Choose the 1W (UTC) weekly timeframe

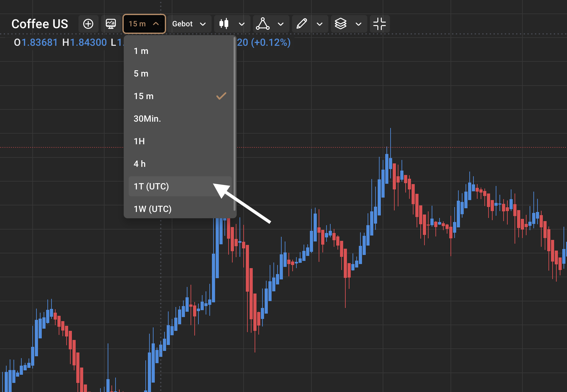point(180,209)
